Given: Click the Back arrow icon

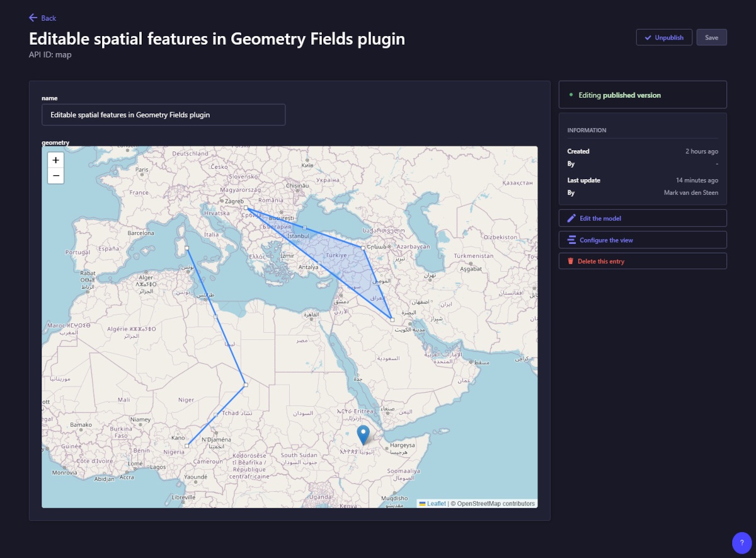Looking at the screenshot, I should (x=33, y=18).
